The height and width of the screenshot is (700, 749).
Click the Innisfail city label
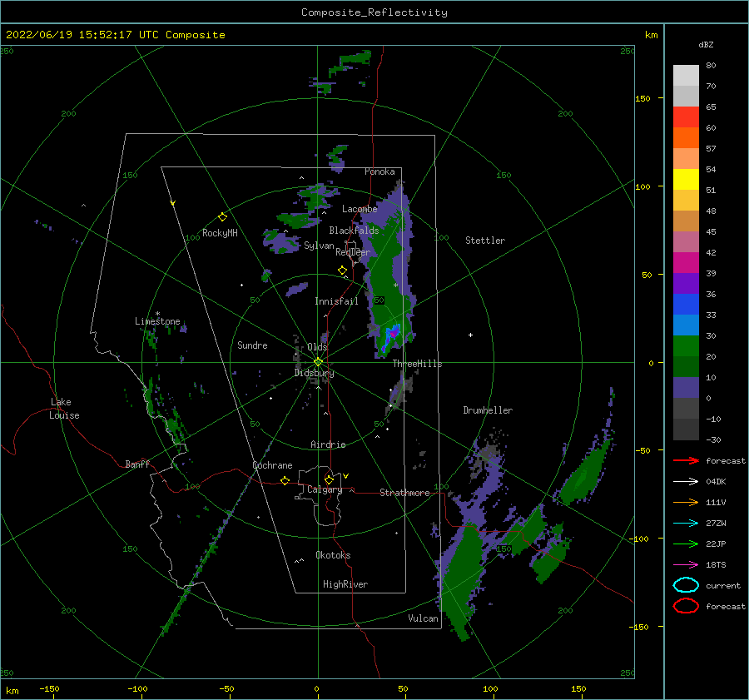336,301
